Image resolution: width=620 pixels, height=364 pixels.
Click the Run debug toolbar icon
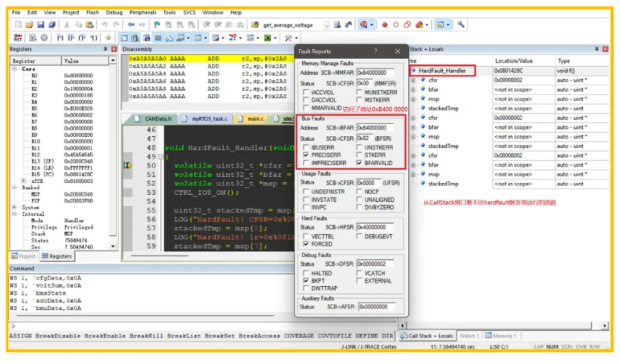tap(33, 38)
